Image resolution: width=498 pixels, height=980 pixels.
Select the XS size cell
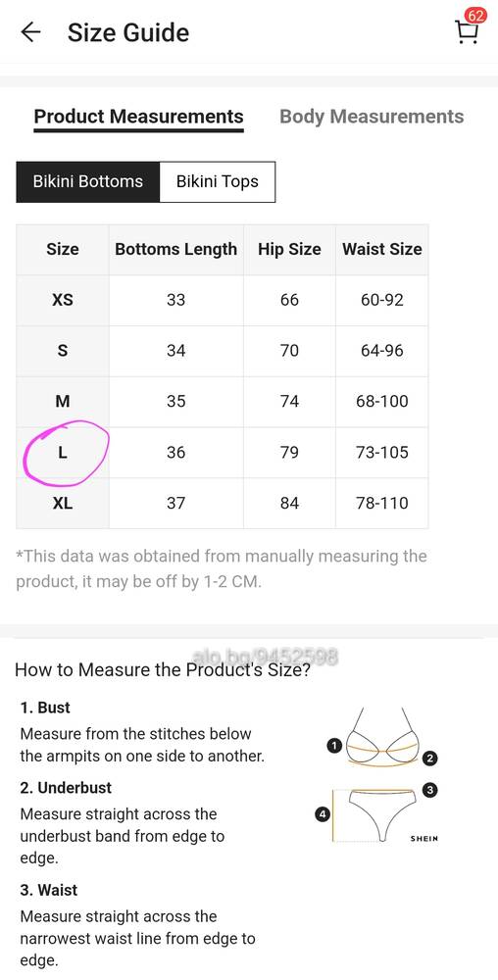point(63,300)
